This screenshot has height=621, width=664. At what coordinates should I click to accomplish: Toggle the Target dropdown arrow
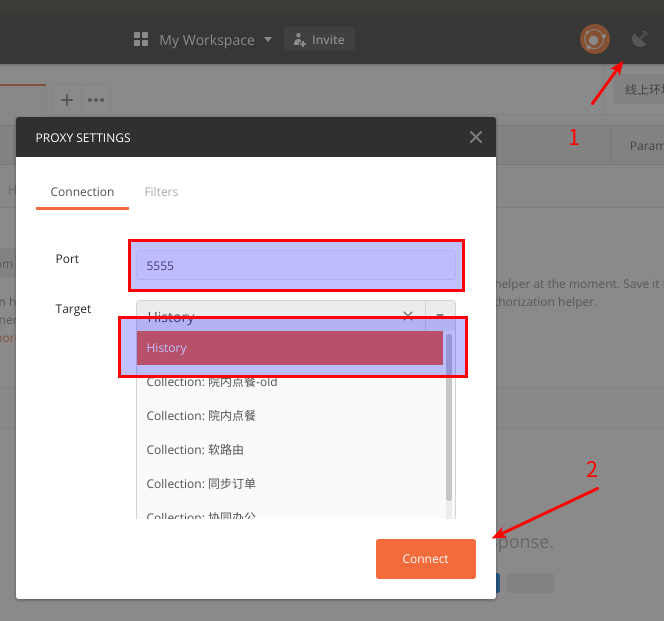point(440,315)
